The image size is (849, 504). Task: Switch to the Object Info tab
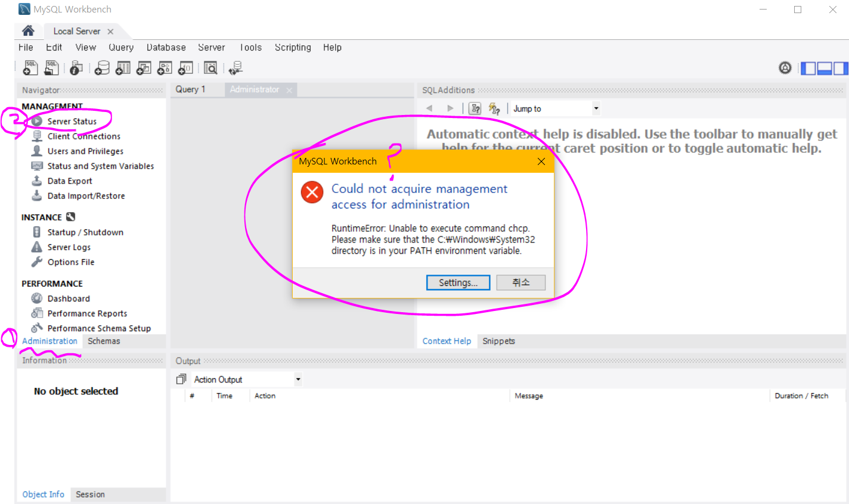43,494
